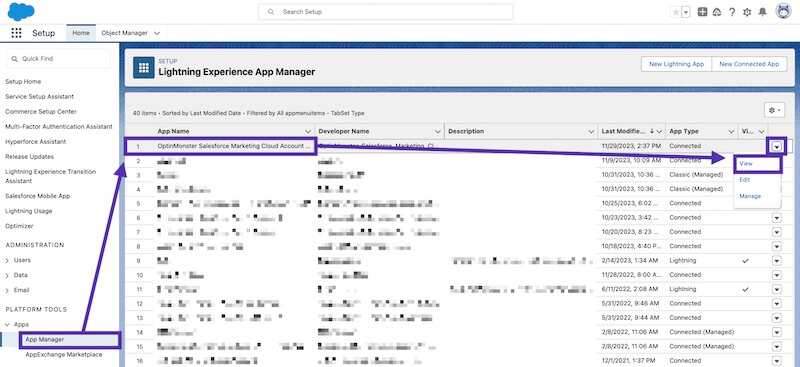Choose Edit from the row menu
This screenshot has height=367, width=800.
tap(744, 180)
